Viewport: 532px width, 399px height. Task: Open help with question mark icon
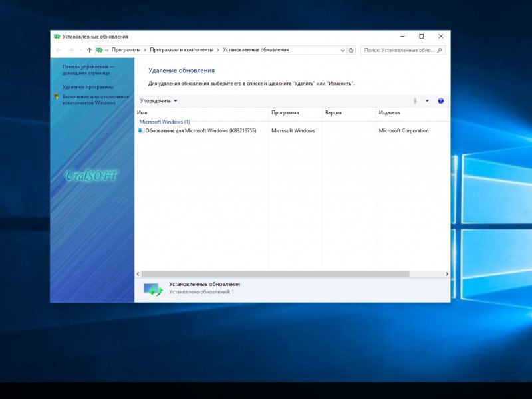(441, 101)
